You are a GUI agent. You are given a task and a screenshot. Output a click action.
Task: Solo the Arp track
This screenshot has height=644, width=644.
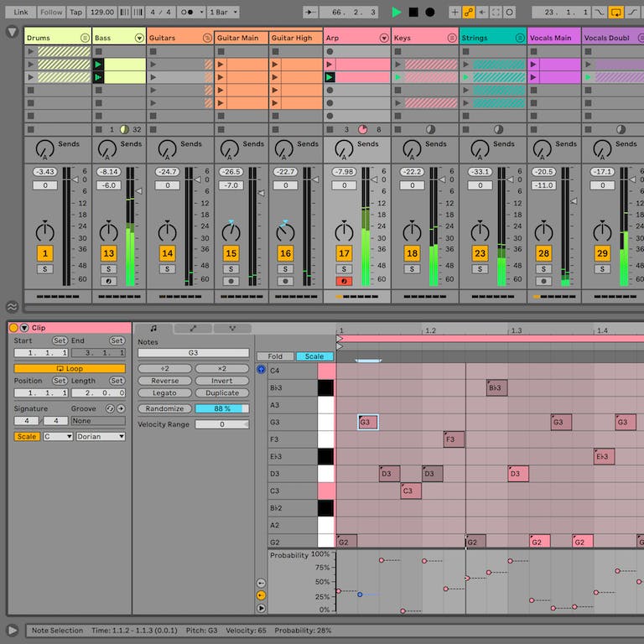[x=344, y=269]
